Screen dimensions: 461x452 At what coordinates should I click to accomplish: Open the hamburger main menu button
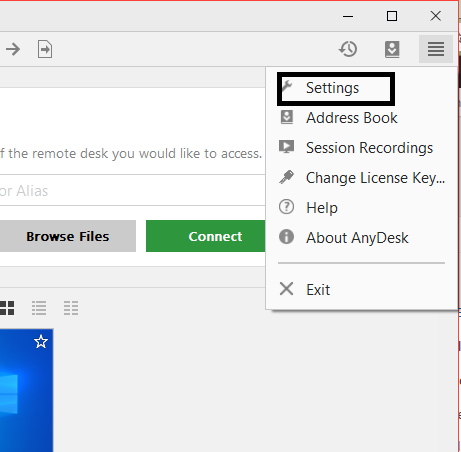tap(436, 49)
